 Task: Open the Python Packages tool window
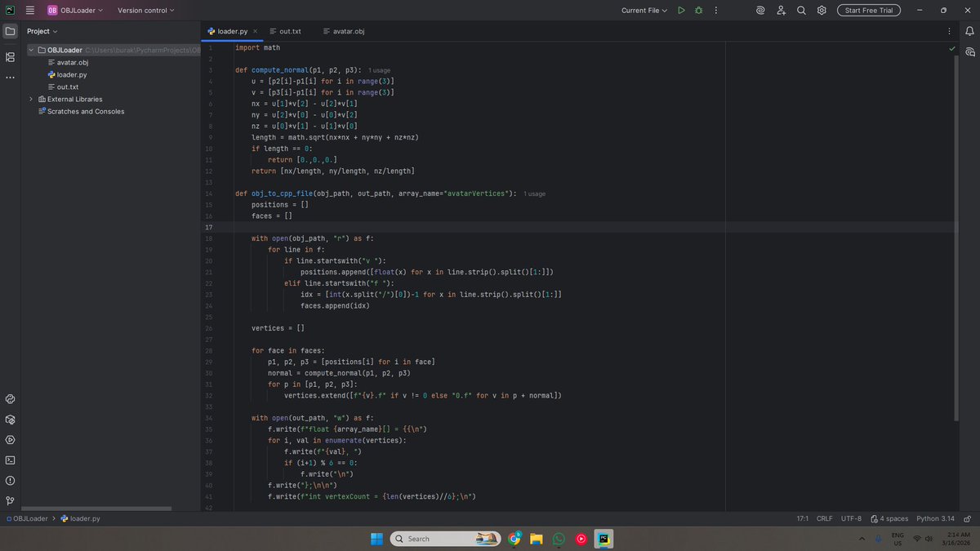tap(10, 420)
